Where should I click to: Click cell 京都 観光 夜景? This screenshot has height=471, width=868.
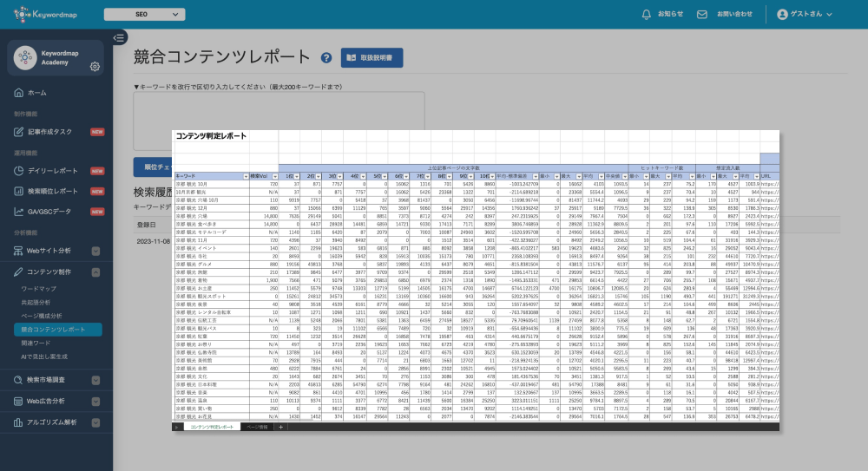point(212,304)
